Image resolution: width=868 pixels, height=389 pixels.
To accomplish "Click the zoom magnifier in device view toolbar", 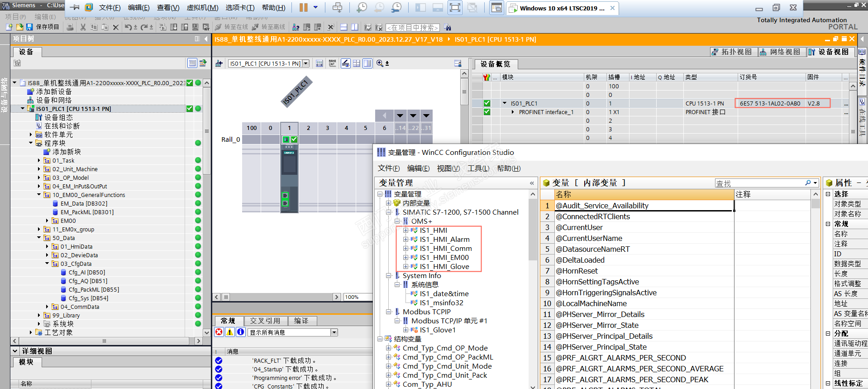I will coord(380,63).
